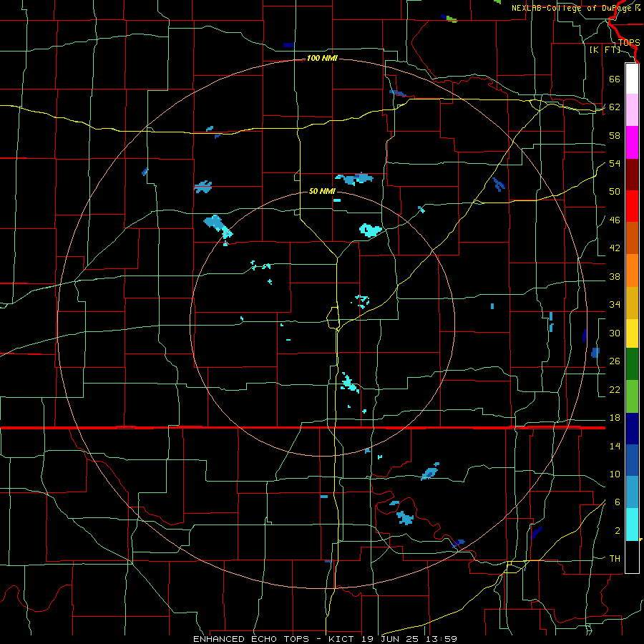Click the bright red legend color band
644x644 pixels.
pyautogui.click(x=632, y=206)
